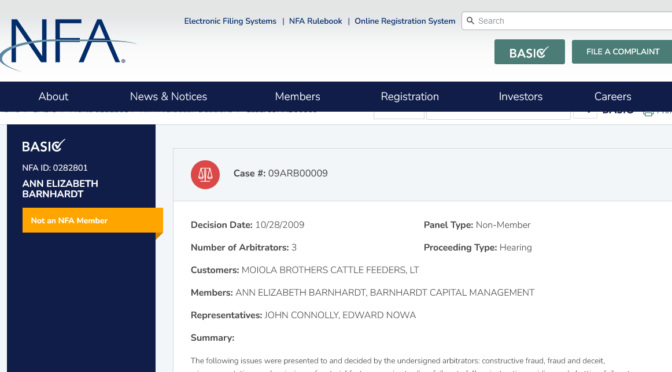672x372 pixels.
Task: Open the News & Notices menu
Action: 168,96
